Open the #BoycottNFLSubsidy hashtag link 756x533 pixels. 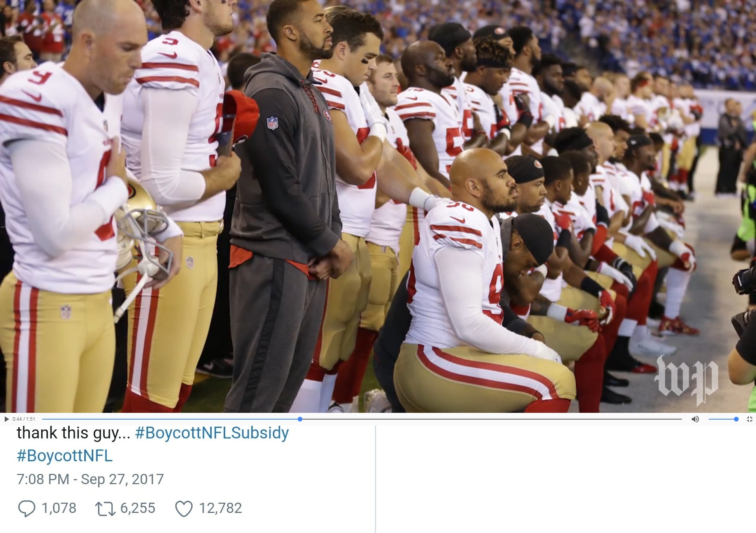tap(212, 433)
